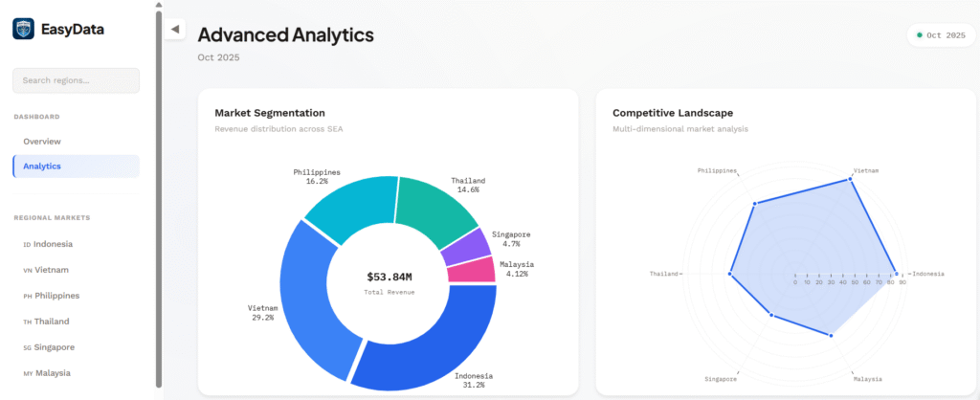Click the Singapore 4.7% donut label

point(511,238)
